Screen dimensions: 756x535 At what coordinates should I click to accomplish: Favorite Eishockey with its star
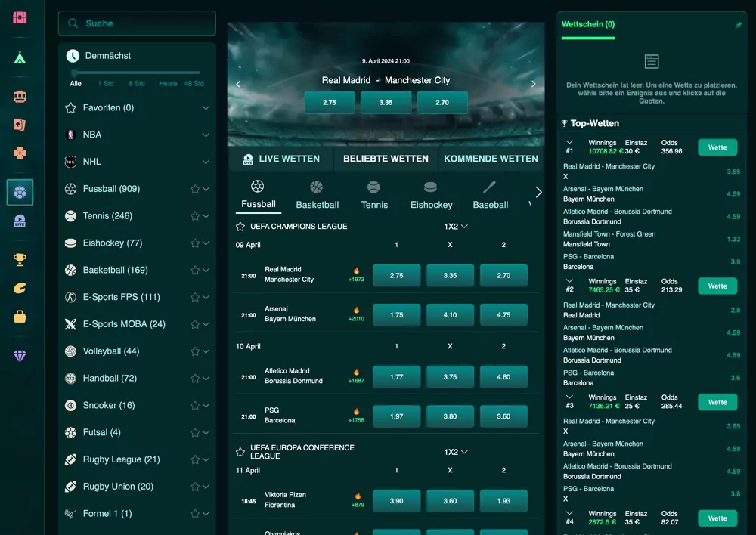195,243
